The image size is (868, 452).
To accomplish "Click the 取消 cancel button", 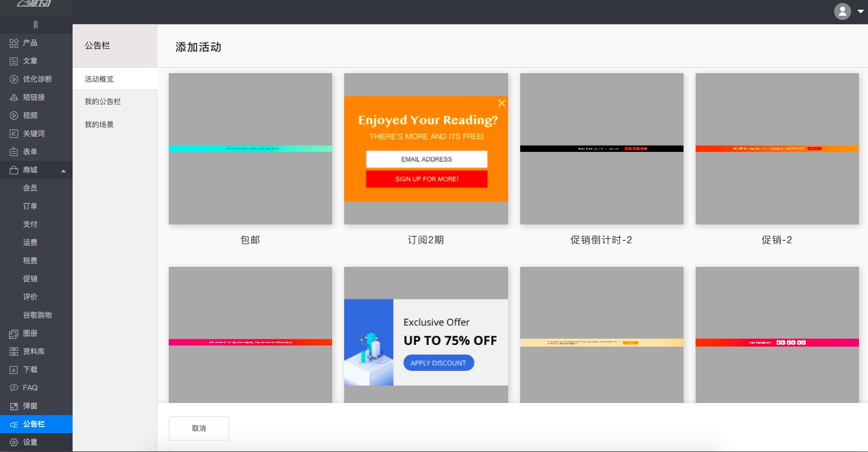I will pyautogui.click(x=199, y=428).
